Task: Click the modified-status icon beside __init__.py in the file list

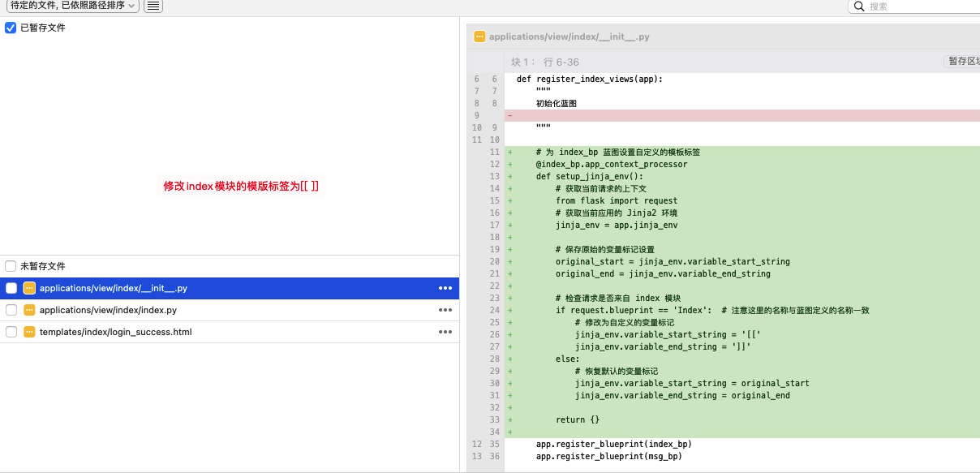Action: coord(29,288)
